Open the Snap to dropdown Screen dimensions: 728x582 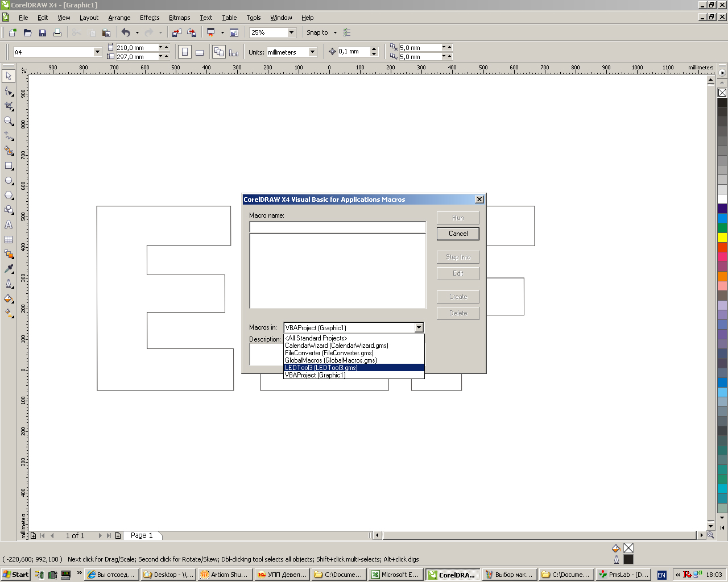point(335,32)
